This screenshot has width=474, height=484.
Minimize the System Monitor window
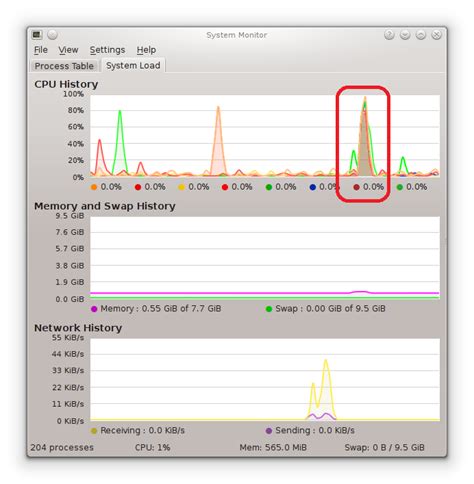pyautogui.click(x=405, y=35)
